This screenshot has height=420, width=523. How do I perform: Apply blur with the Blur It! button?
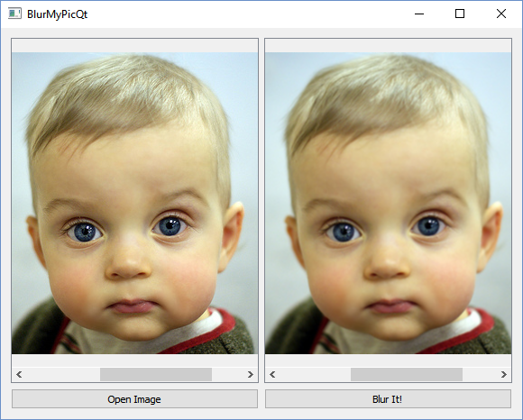pos(388,399)
